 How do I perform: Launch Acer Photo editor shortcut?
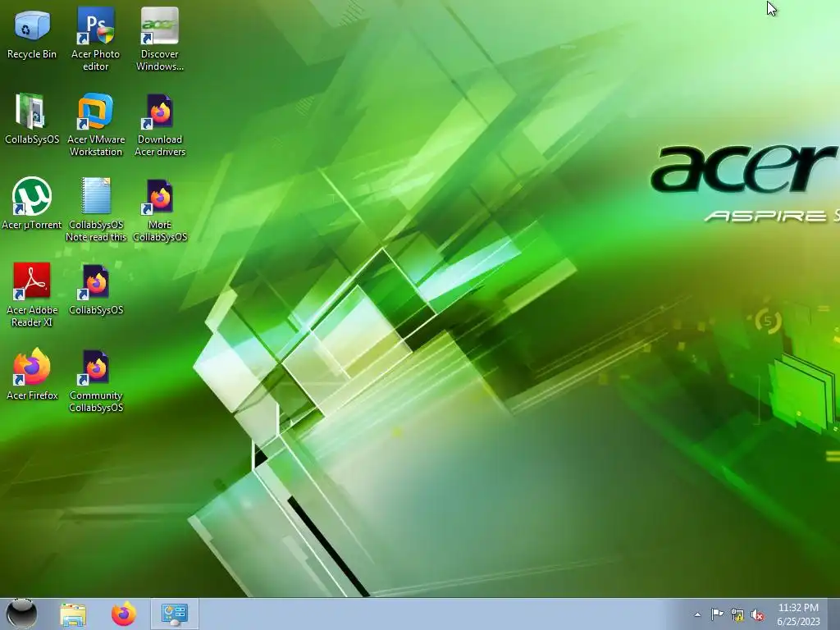click(x=95, y=39)
